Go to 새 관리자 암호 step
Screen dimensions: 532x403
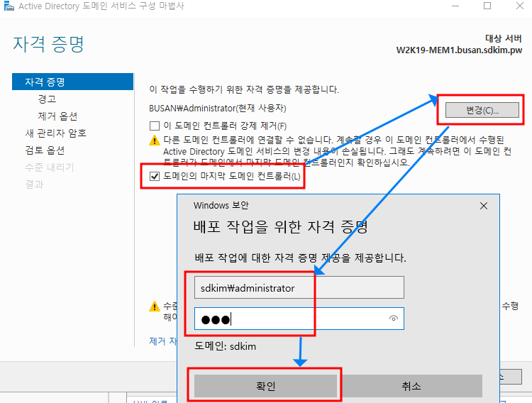pyautogui.click(x=56, y=133)
